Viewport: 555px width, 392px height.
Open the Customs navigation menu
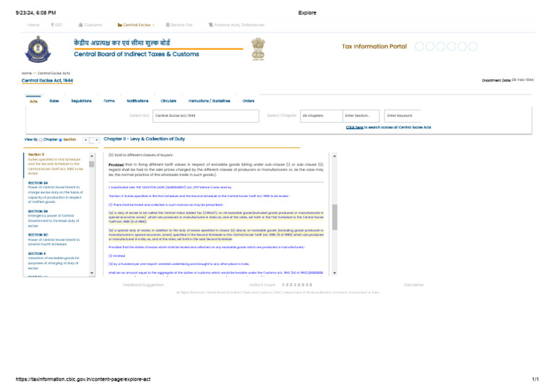(x=90, y=25)
